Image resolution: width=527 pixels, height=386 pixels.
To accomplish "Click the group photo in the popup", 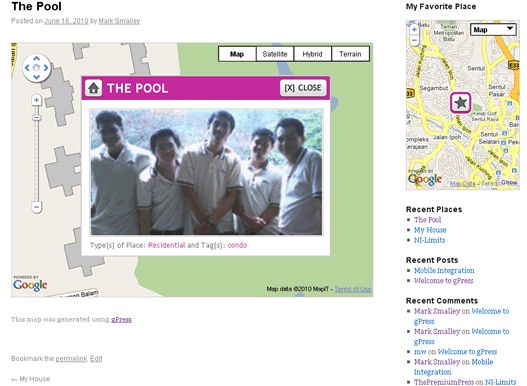I will pyautogui.click(x=206, y=172).
